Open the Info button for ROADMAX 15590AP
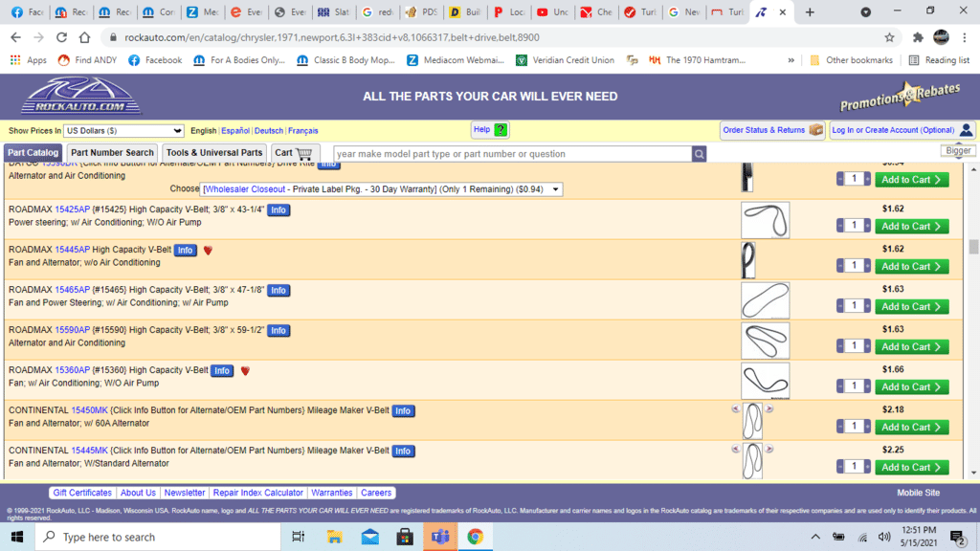 click(278, 331)
